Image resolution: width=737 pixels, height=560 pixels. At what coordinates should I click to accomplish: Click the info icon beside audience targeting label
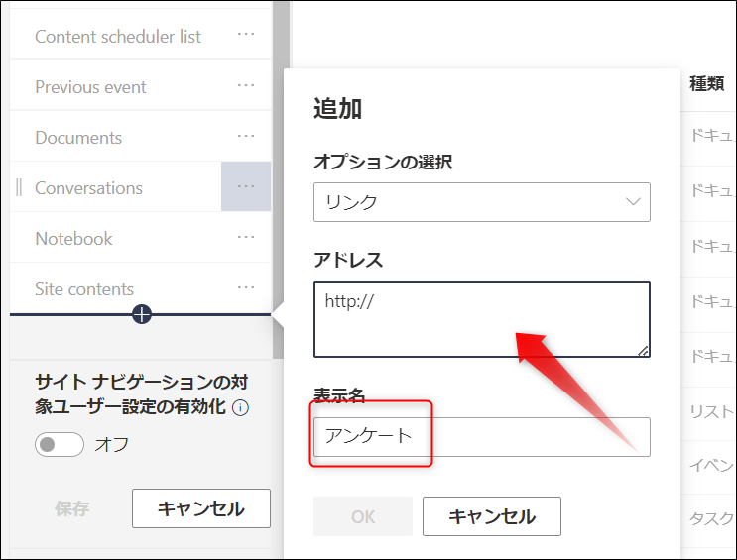[x=241, y=407]
